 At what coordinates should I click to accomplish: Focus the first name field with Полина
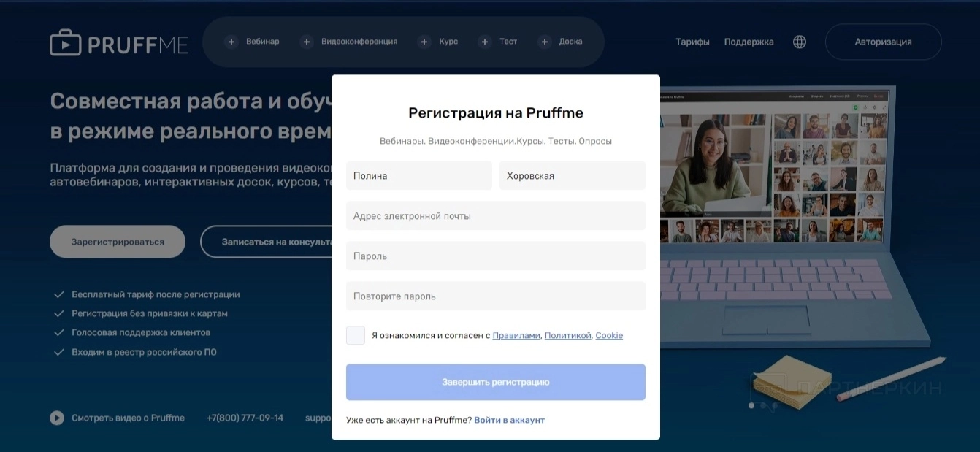click(419, 175)
